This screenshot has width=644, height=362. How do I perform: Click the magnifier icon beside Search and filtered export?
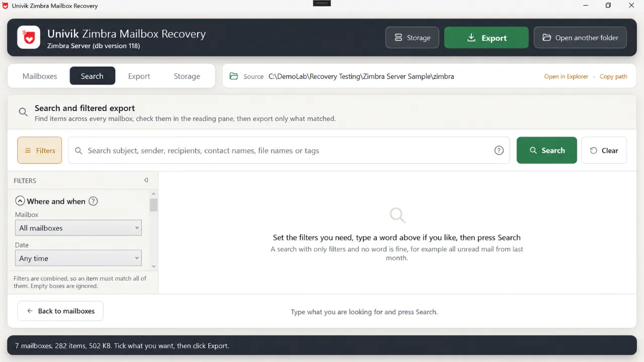23,112
